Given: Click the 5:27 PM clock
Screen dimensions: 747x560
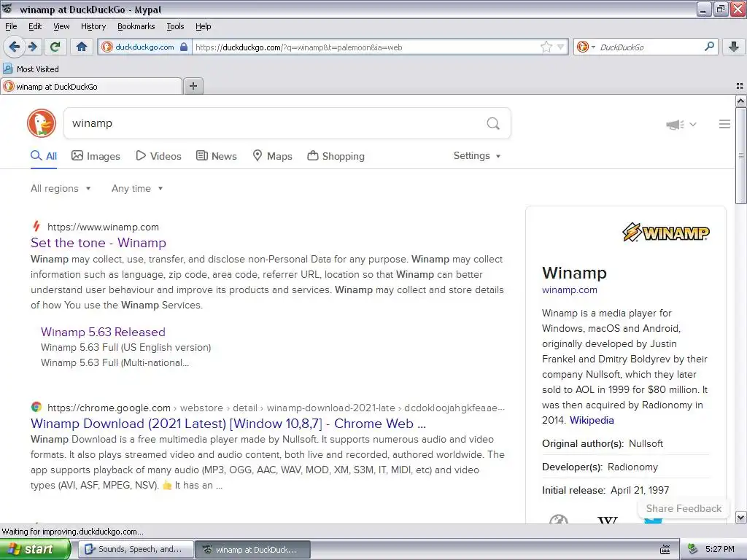Looking at the screenshot, I should (720, 550).
